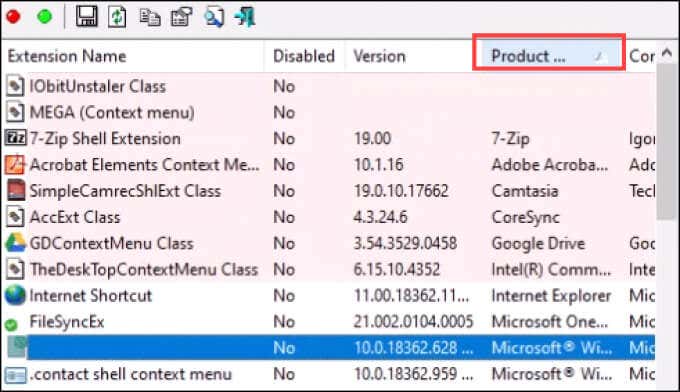The height and width of the screenshot is (392, 680).
Task: Click the Microsoft One... product cell
Action: (550, 321)
